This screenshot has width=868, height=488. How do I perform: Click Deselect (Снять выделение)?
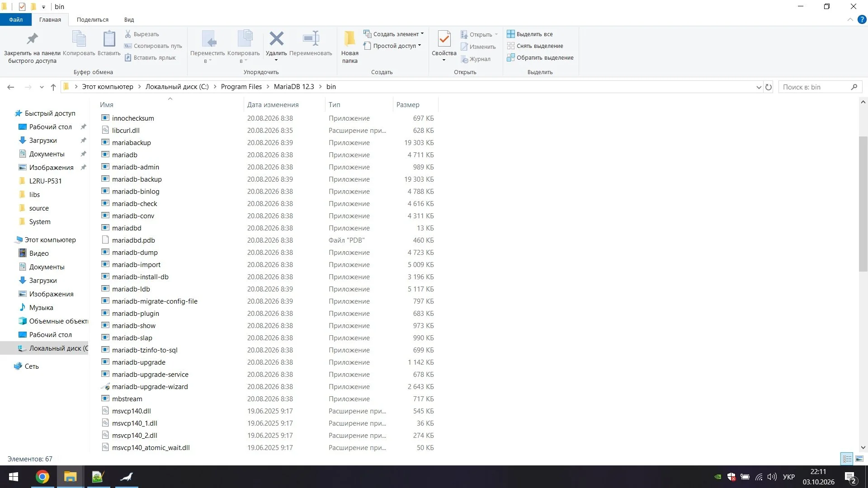pyautogui.click(x=535, y=46)
